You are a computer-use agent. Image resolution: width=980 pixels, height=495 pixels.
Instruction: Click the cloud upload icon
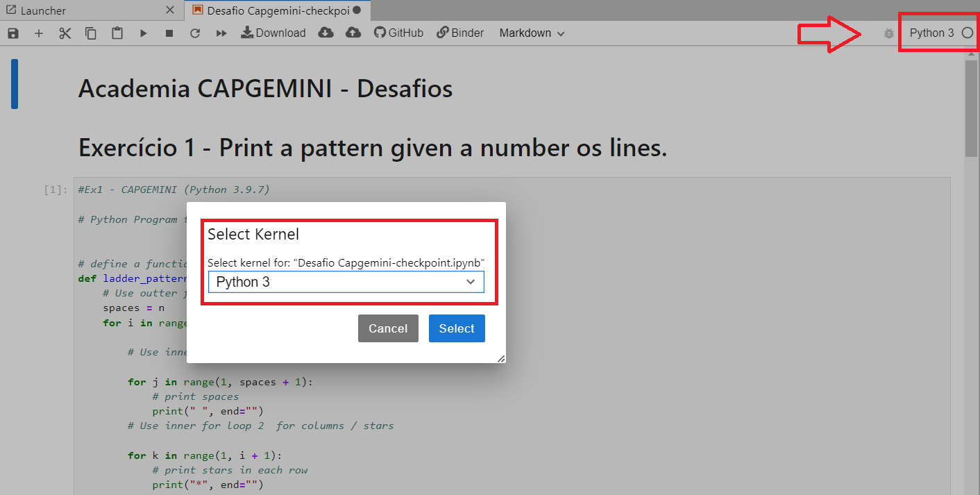click(353, 33)
